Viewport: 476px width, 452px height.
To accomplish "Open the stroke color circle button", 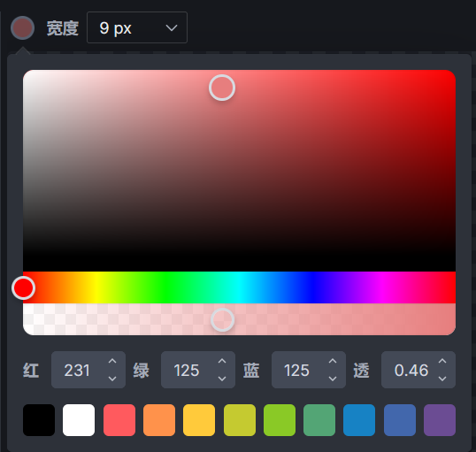I will 22,28.
